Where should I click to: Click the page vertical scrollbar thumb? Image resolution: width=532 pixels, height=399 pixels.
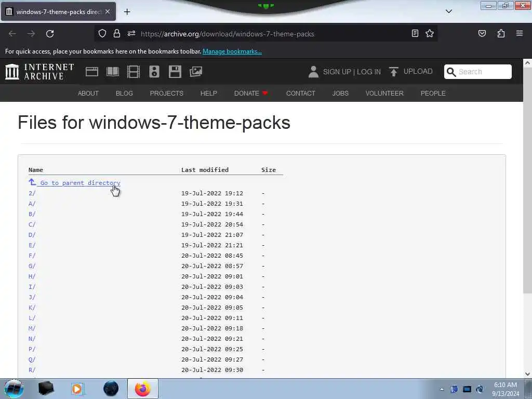[528, 181]
